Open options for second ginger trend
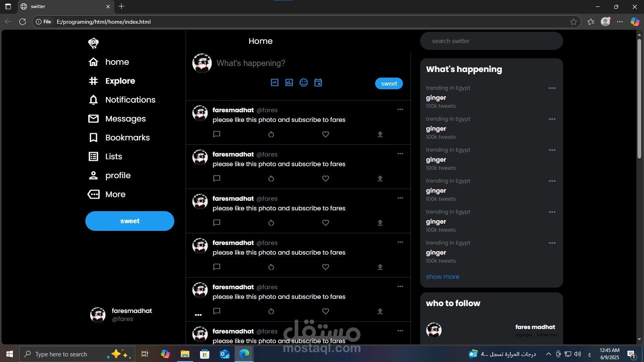The width and height of the screenshot is (644, 362). tap(552, 119)
